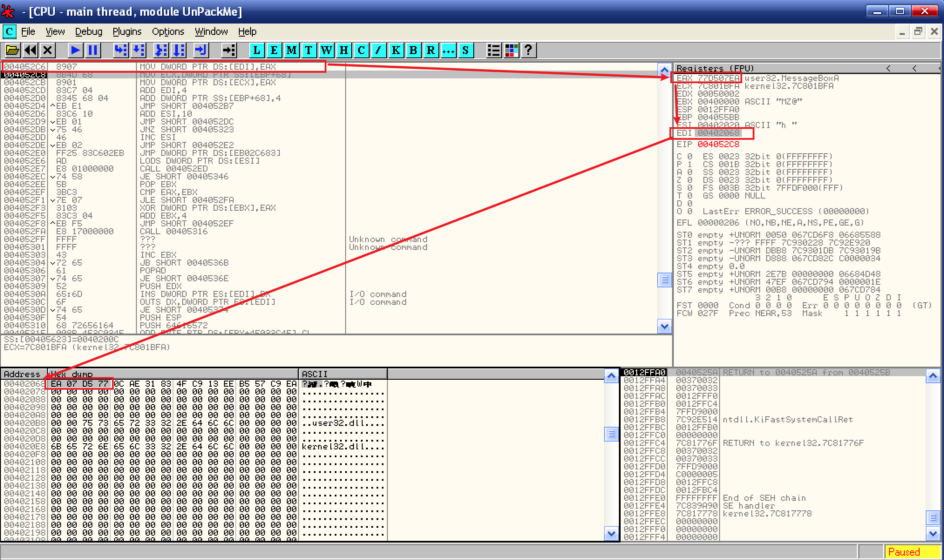Click the Run program play icon
Viewport: 944px width, 560px height.
pos(75,51)
